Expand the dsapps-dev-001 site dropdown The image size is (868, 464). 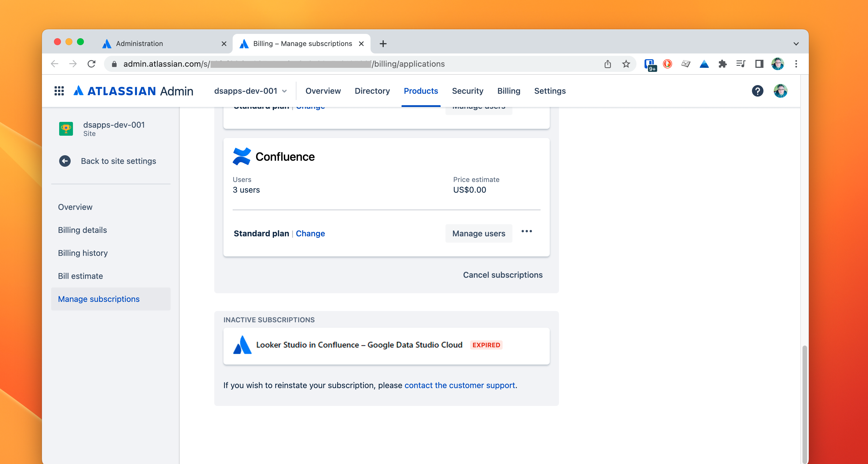point(250,91)
